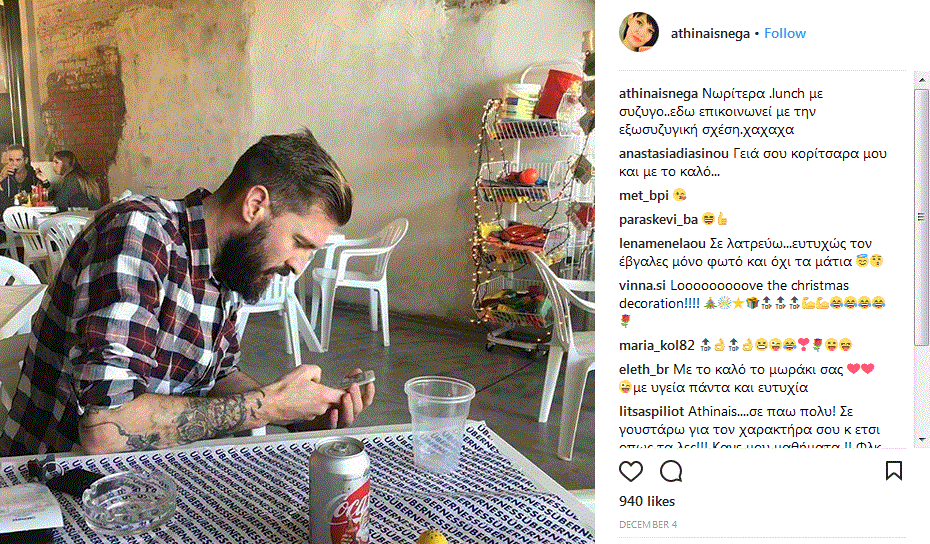Show who liked via 940 likes
Viewport: 930px width, 544px height.
coord(647,501)
